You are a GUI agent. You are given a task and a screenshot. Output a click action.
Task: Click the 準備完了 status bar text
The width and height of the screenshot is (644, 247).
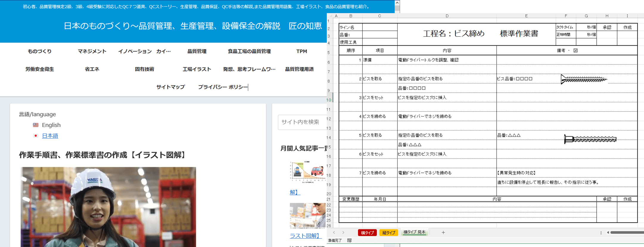coord(335,240)
